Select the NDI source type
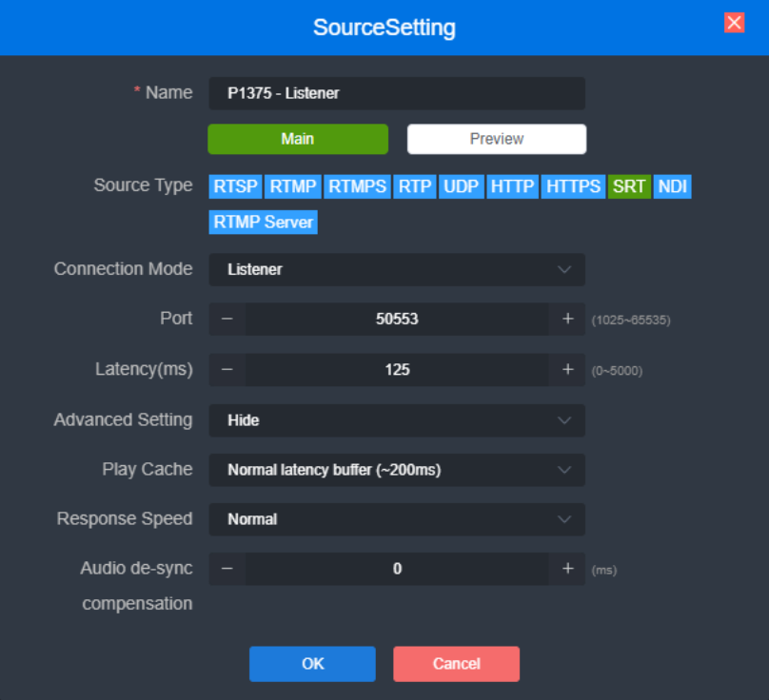 [673, 185]
